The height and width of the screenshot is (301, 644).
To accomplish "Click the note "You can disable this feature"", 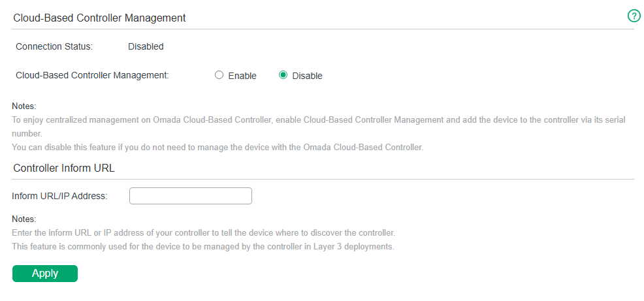I will click(x=217, y=147).
